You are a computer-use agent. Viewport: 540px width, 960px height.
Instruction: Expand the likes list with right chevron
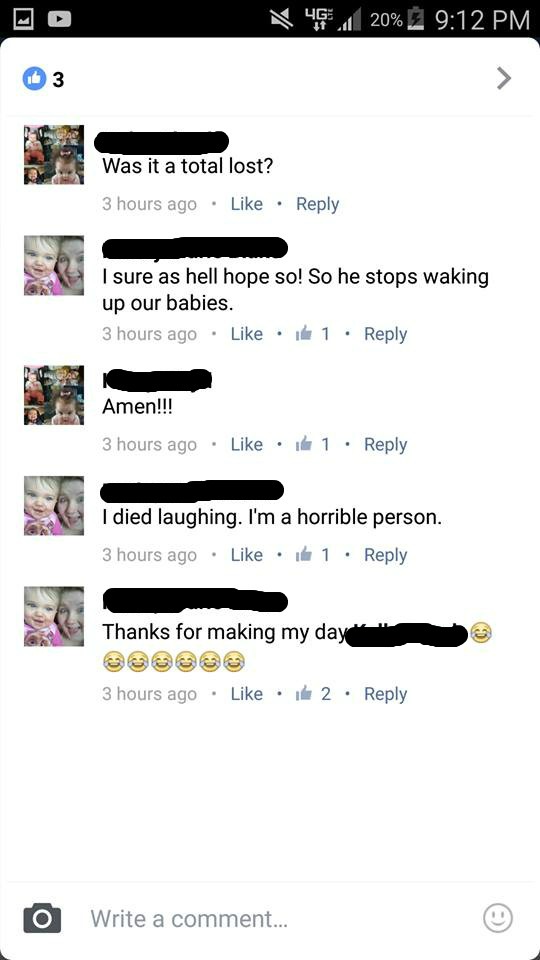(503, 78)
